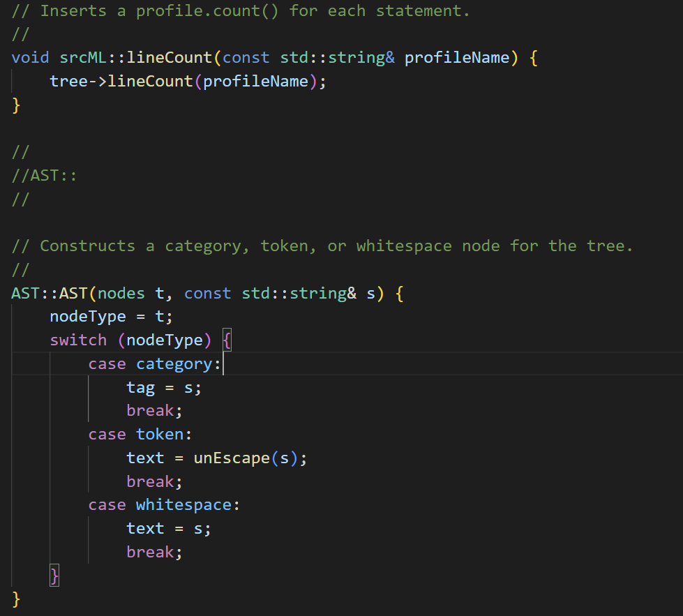683x616 pixels.
Task: Select the first break statement
Action: 150,410
